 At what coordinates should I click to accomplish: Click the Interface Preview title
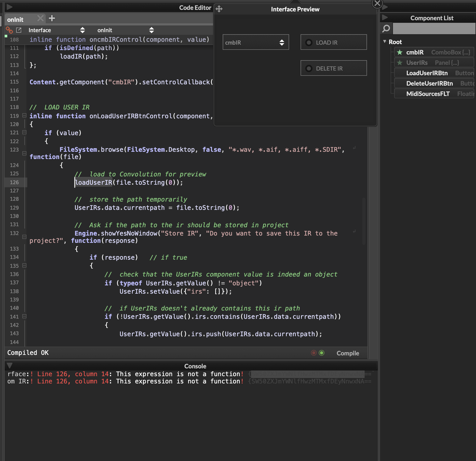click(x=295, y=9)
